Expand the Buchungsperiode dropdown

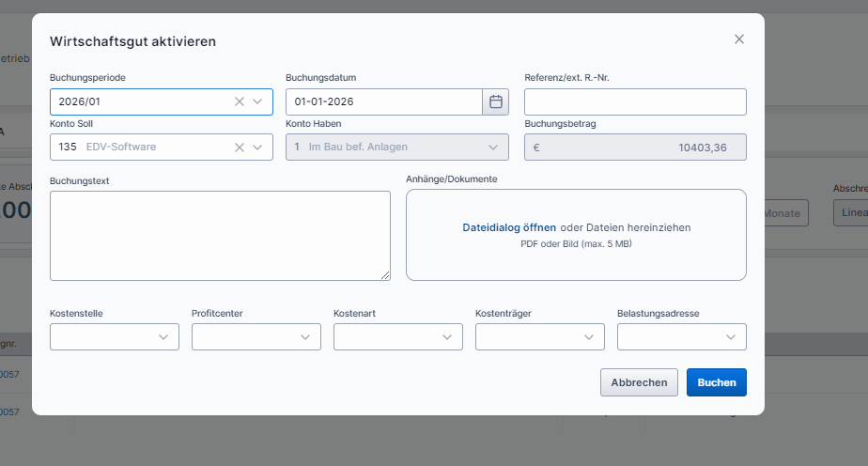(x=257, y=101)
